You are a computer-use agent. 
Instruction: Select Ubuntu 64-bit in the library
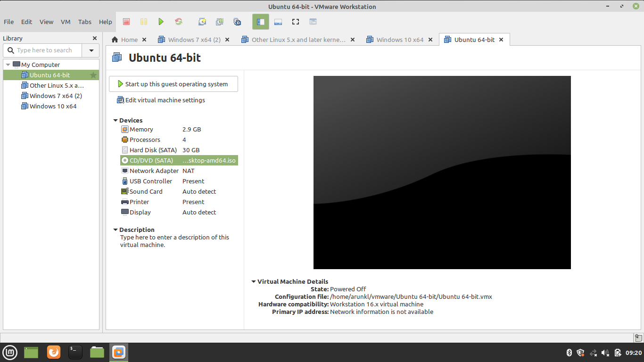pyautogui.click(x=51, y=75)
